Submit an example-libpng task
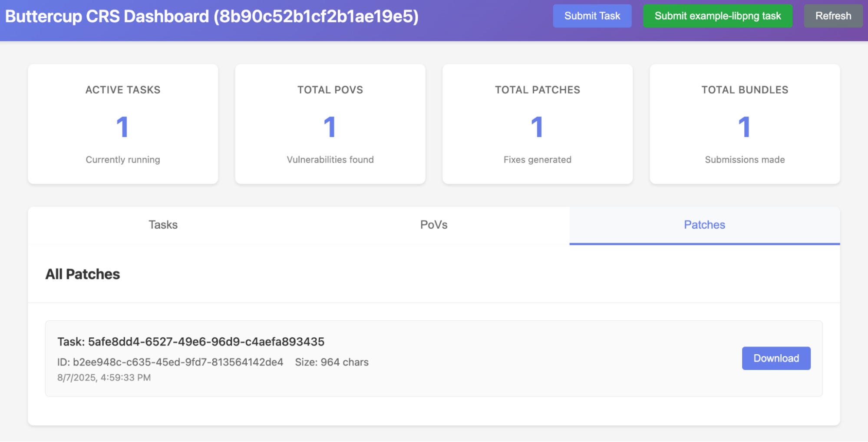Image resolution: width=868 pixels, height=442 pixels. pyautogui.click(x=717, y=16)
